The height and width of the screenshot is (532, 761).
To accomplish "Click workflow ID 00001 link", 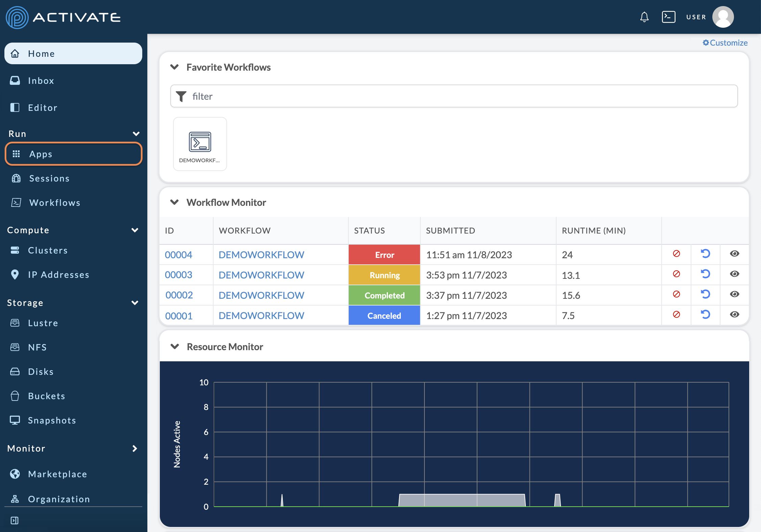I will [x=178, y=315].
